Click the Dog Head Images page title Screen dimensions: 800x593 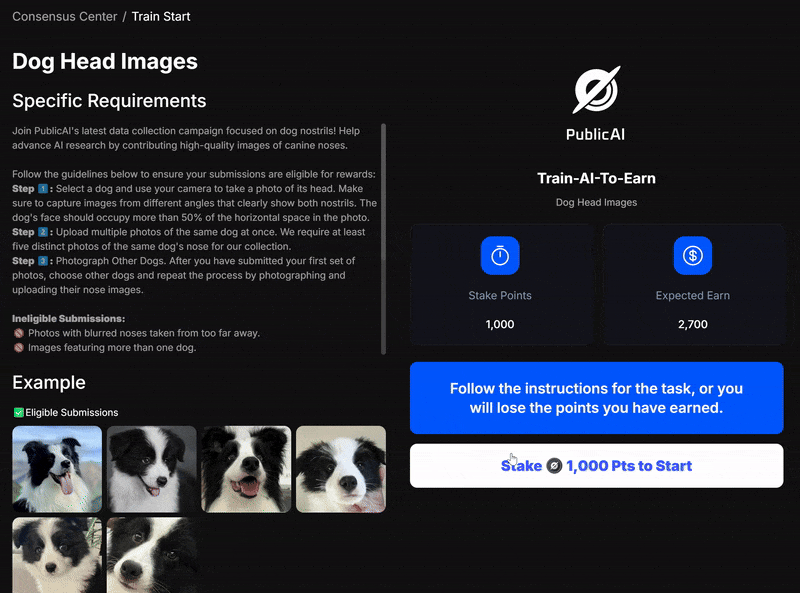[x=105, y=61]
